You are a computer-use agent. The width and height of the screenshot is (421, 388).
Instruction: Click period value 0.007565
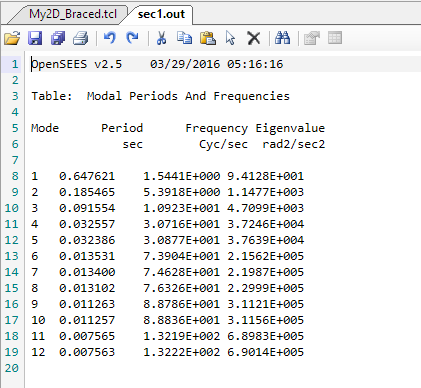(87, 336)
